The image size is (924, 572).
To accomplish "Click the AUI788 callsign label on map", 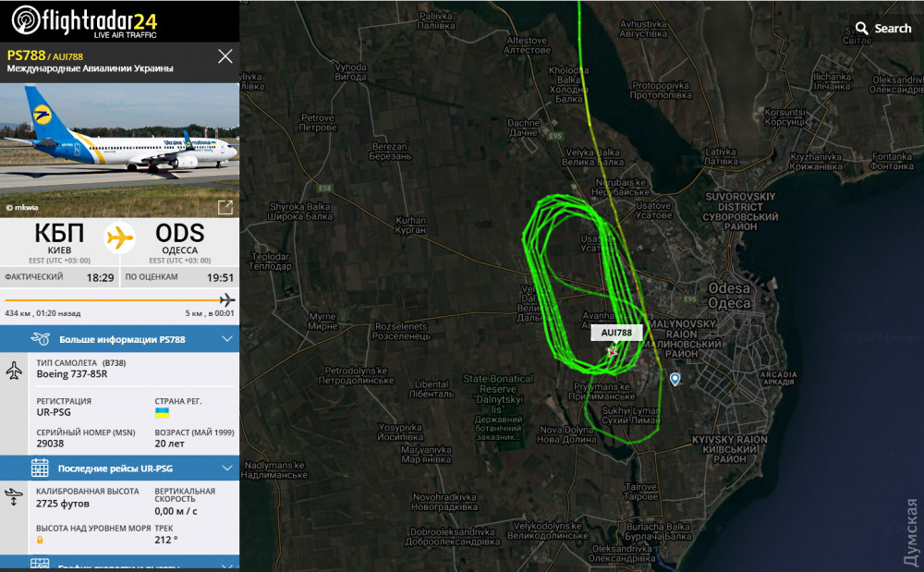I will pos(616,333).
